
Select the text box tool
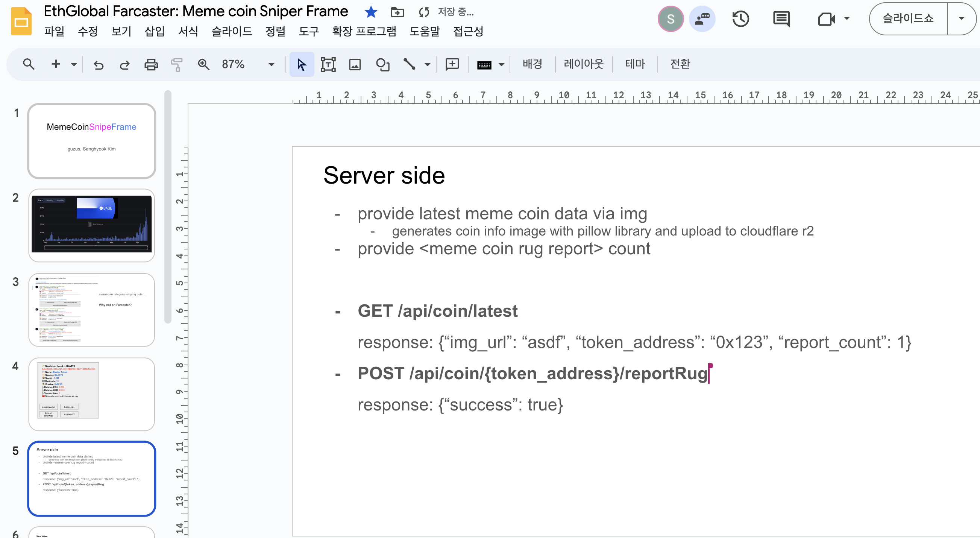coord(328,64)
